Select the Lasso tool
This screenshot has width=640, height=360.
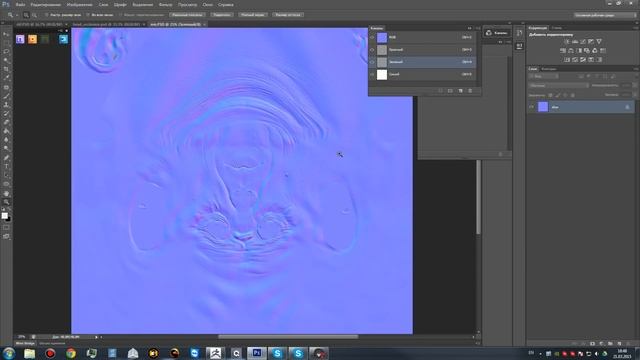click(x=6, y=51)
